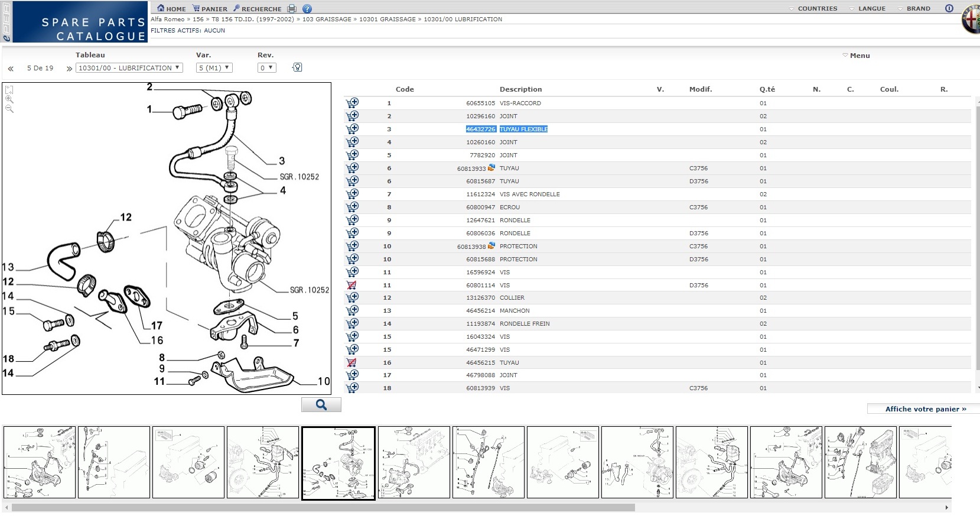Select the first diagram thumbnail in the strip
Image resolution: width=980 pixels, height=522 pixels.
tap(40, 462)
